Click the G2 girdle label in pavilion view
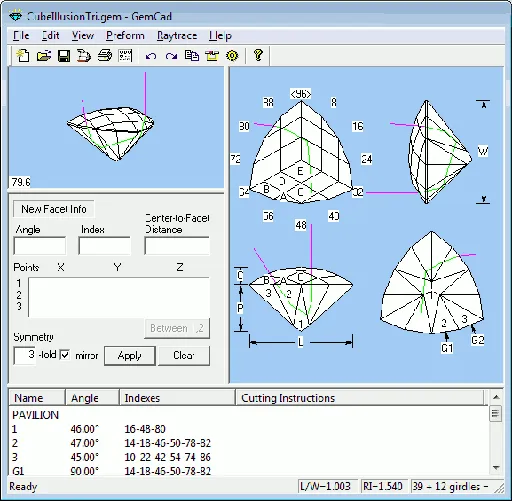The width and height of the screenshot is (512, 501). pyautogui.click(x=477, y=340)
